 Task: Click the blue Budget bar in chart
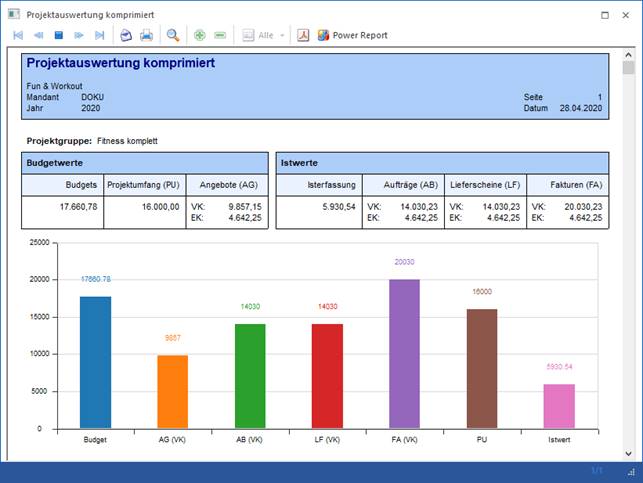95,362
